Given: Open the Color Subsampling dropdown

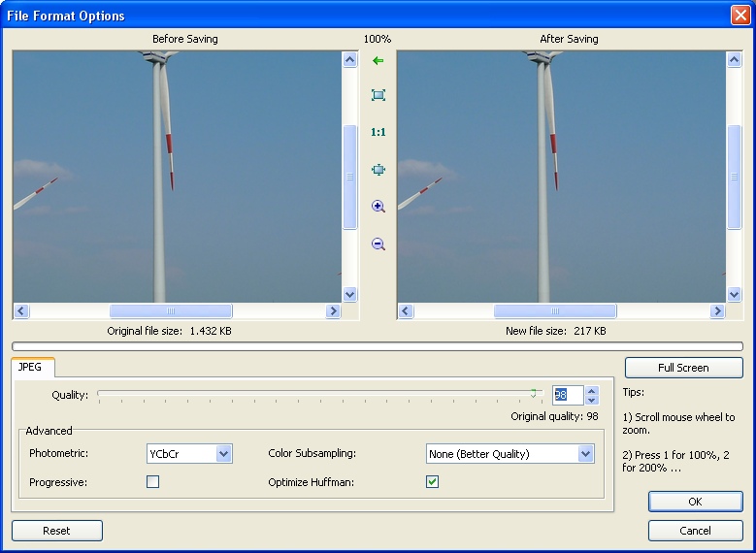Looking at the screenshot, I should point(510,454).
